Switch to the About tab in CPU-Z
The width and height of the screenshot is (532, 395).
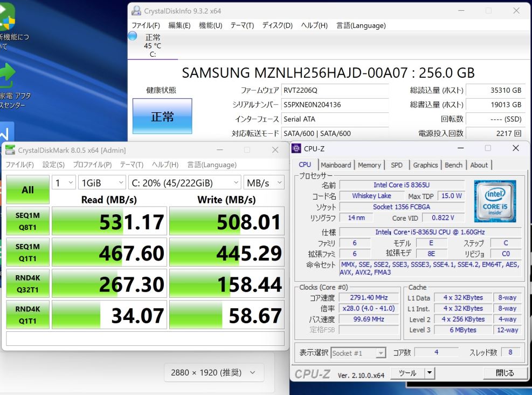coord(479,165)
